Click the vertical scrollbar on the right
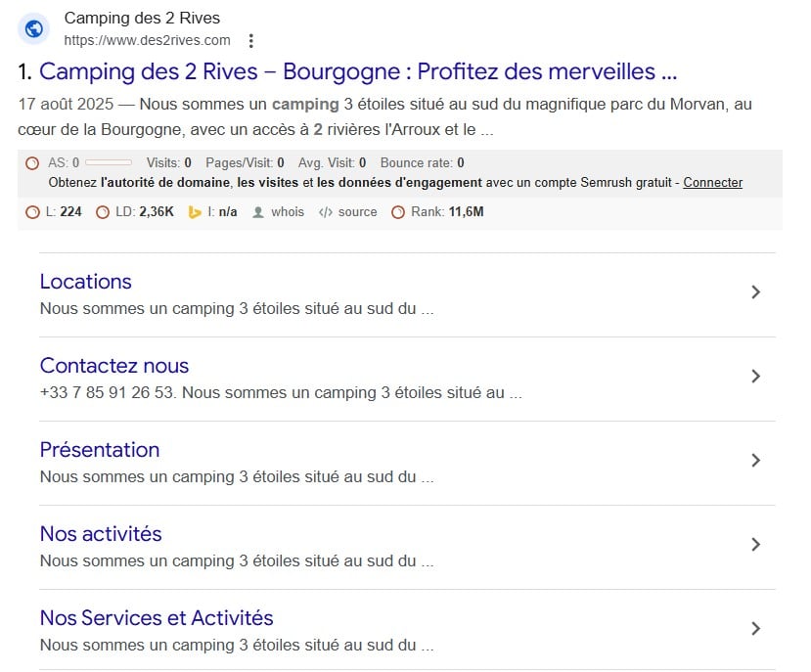Viewport: 811px width, 672px height. [805, 336]
